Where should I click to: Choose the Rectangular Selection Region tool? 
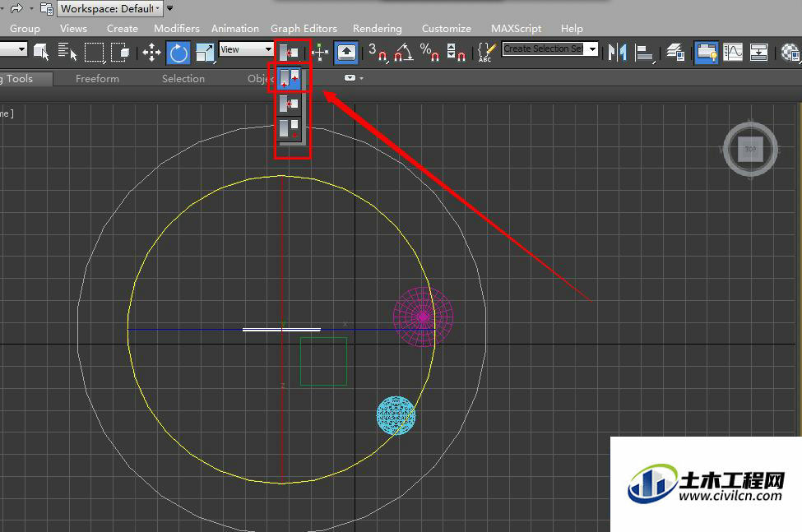tap(94, 52)
